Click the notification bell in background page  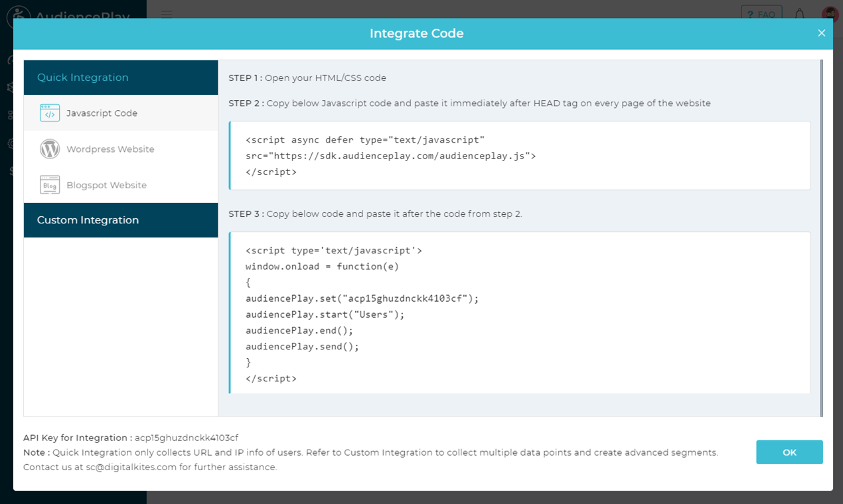[800, 14]
